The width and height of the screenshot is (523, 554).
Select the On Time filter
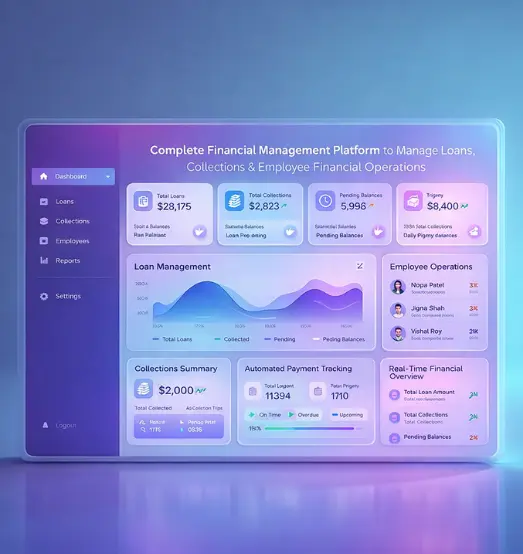coord(265,415)
